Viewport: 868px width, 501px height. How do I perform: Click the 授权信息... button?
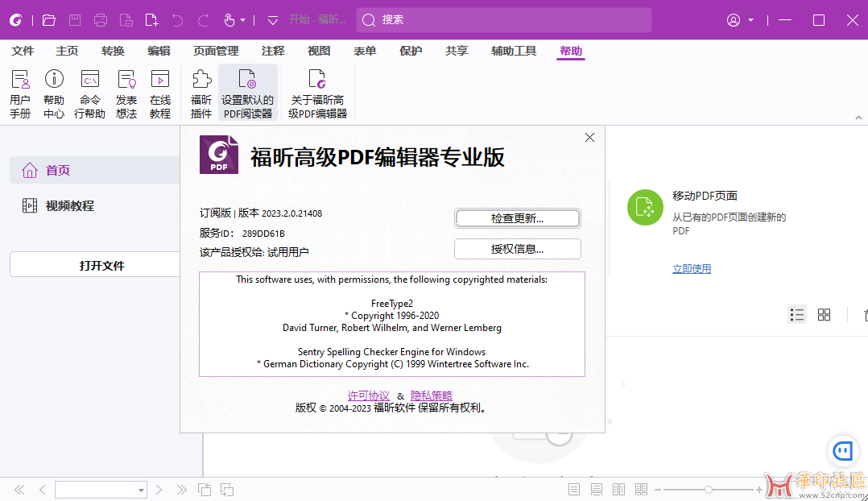point(518,249)
